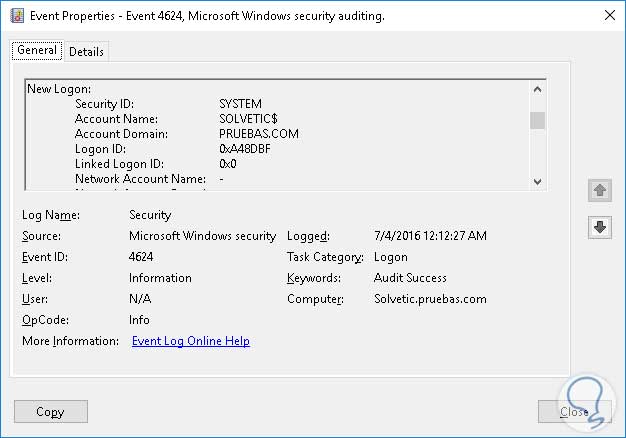Screen dimensions: 626x438
Task: Click the Keywords value Audit Success
Action: (x=410, y=278)
